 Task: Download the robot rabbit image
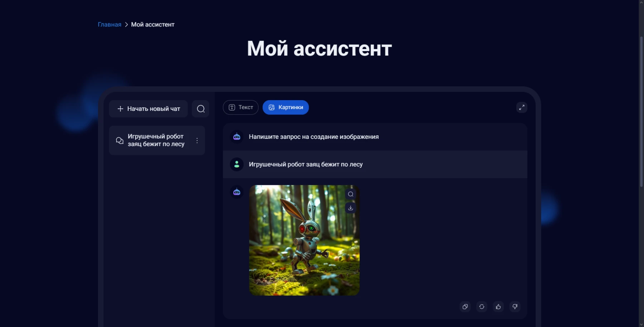coord(350,208)
